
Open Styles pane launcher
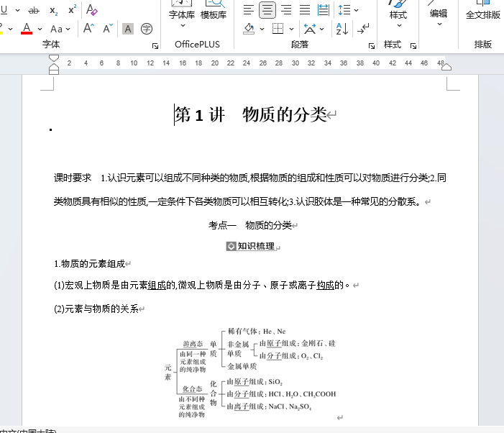coord(413,46)
